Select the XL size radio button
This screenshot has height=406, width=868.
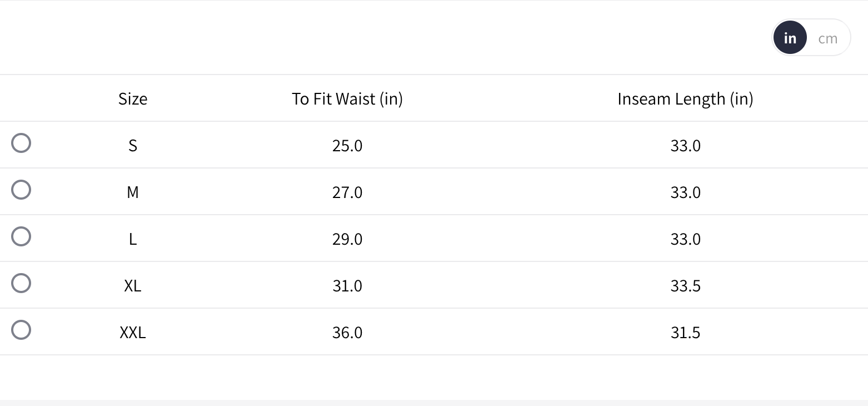[21, 284]
